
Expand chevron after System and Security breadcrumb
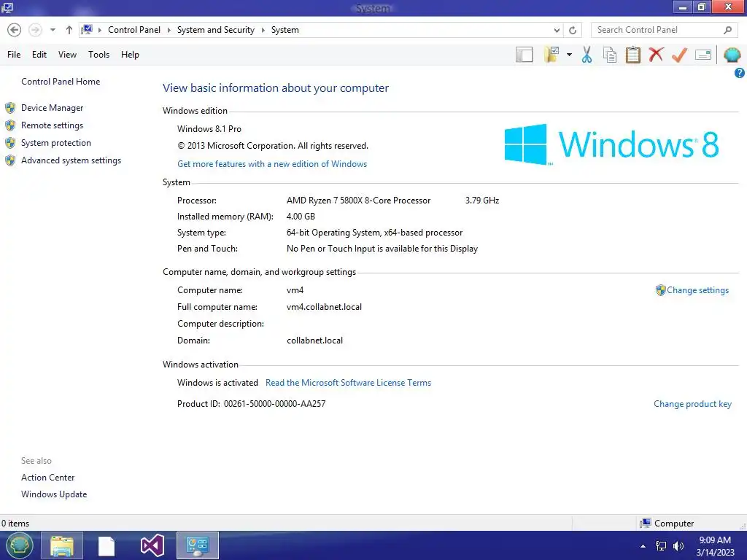pyautogui.click(x=263, y=30)
